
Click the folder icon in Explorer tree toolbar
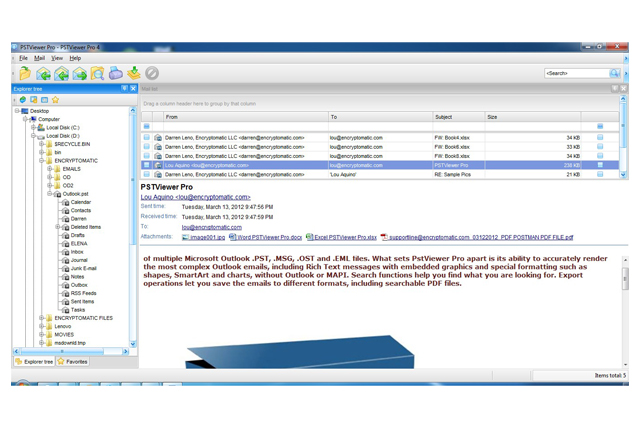click(x=33, y=100)
